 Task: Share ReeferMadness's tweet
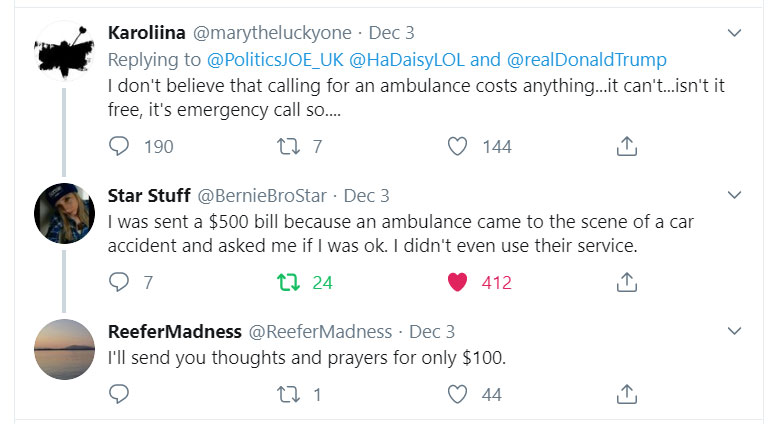[x=626, y=394]
